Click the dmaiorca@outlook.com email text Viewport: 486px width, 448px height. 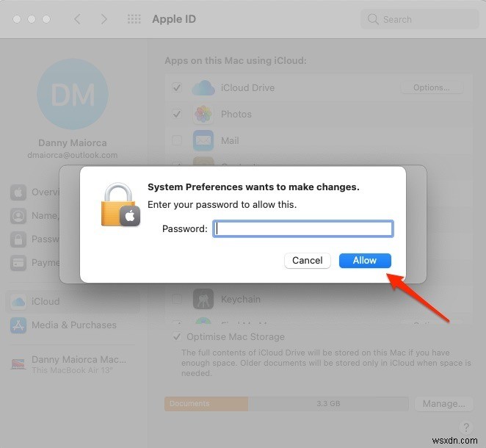pos(73,155)
